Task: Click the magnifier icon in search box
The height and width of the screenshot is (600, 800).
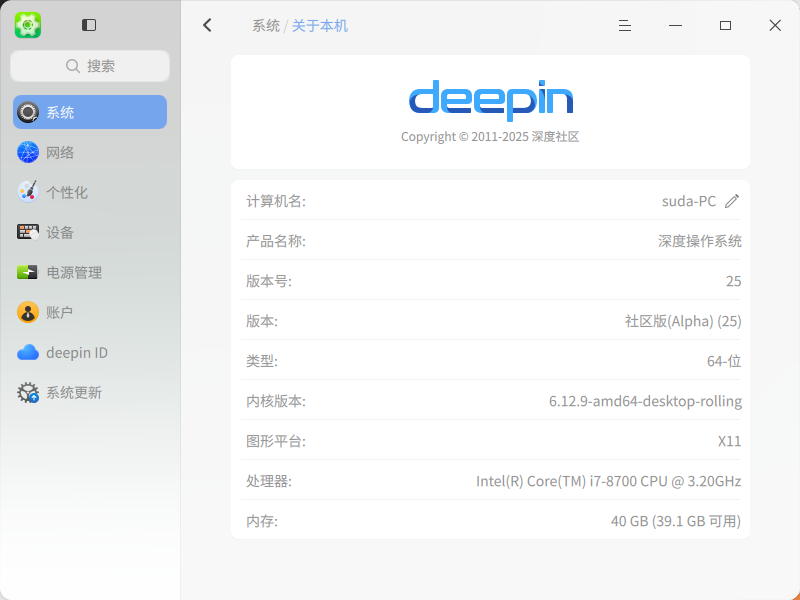Action: click(73, 66)
